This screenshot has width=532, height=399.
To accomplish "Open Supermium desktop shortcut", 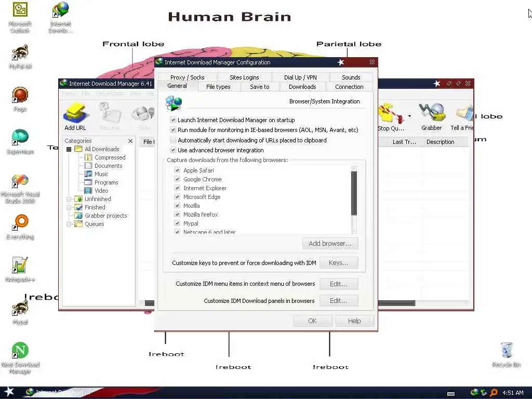I will (20, 141).
